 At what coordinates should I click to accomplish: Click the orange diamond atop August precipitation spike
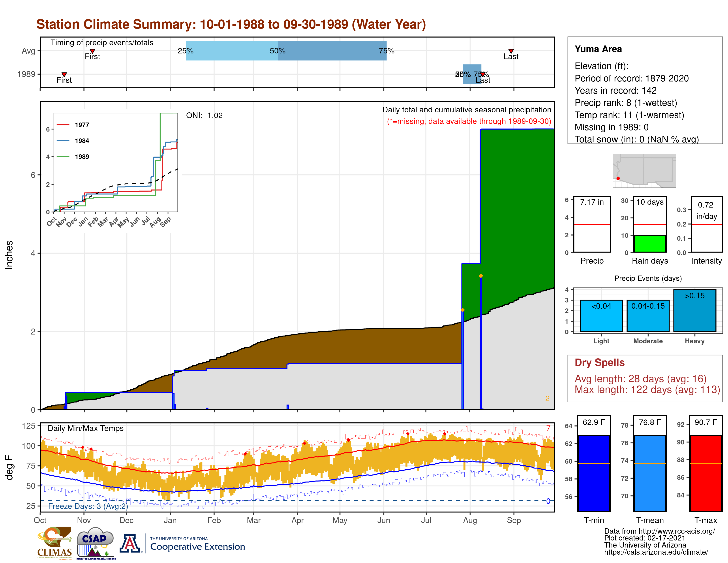pos(481,276)
